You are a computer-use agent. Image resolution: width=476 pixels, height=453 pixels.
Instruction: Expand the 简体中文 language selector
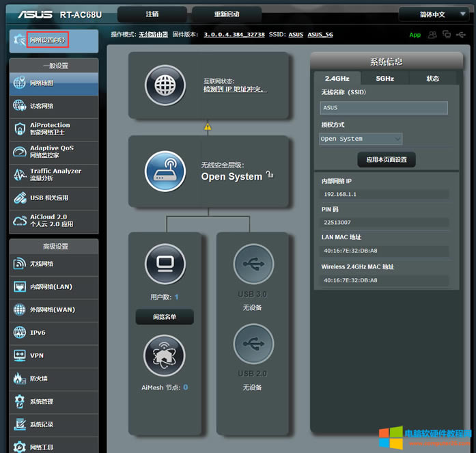[432, 14]
